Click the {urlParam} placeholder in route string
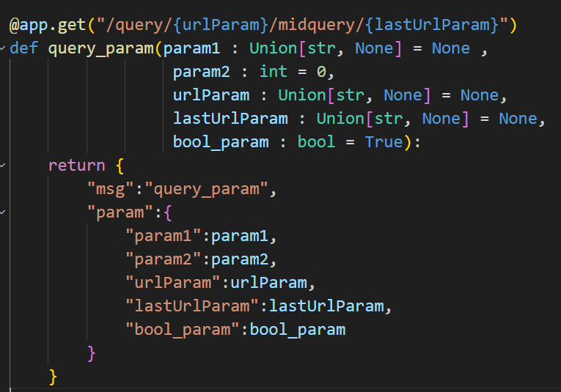 (x=221, y=25)
